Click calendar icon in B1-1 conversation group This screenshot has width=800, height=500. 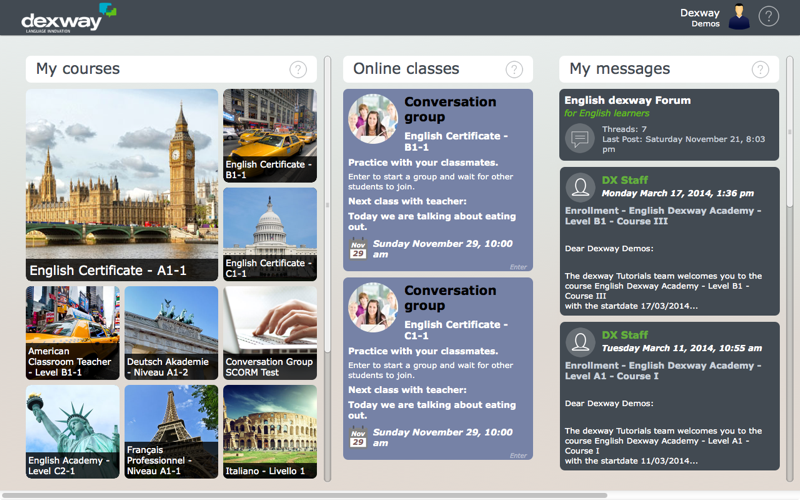click(358, 249)
